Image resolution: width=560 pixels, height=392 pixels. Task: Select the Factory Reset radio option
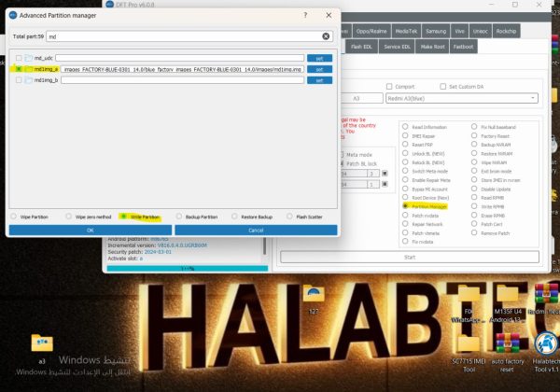point(474,135)
